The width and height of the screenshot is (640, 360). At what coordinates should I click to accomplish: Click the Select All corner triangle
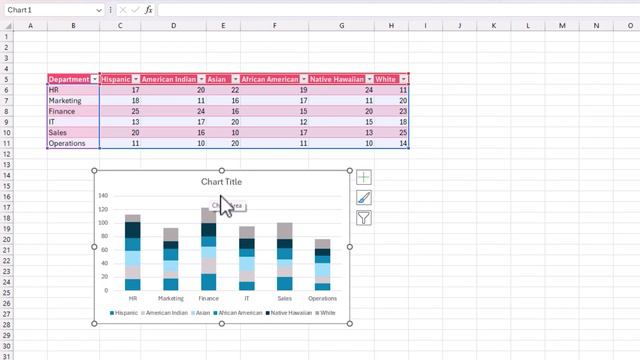click(x=8, y=26)
